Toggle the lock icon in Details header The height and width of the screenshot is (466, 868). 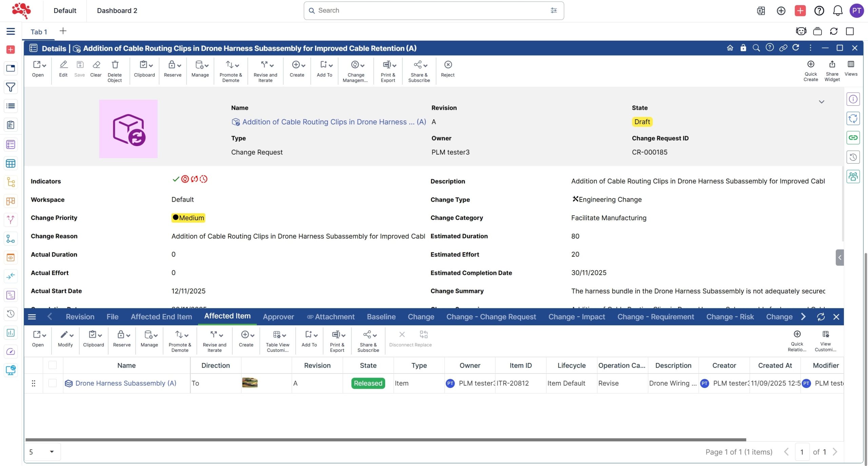pyautogui.click(x=743, y=48)
